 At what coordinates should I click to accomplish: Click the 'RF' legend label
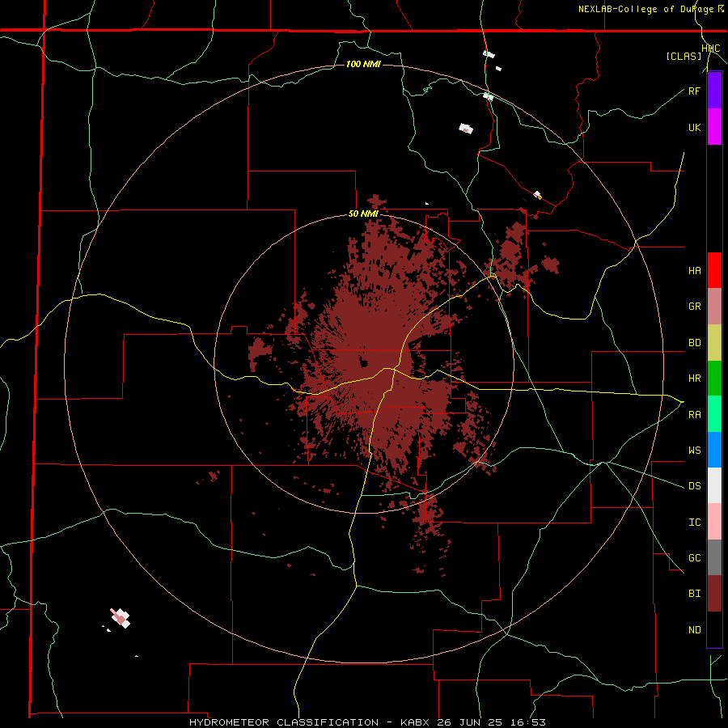[694, 91]
